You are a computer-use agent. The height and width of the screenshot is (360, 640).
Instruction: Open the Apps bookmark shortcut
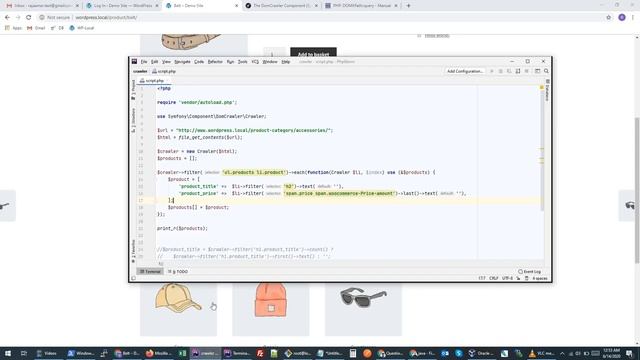tap(13, 28)
